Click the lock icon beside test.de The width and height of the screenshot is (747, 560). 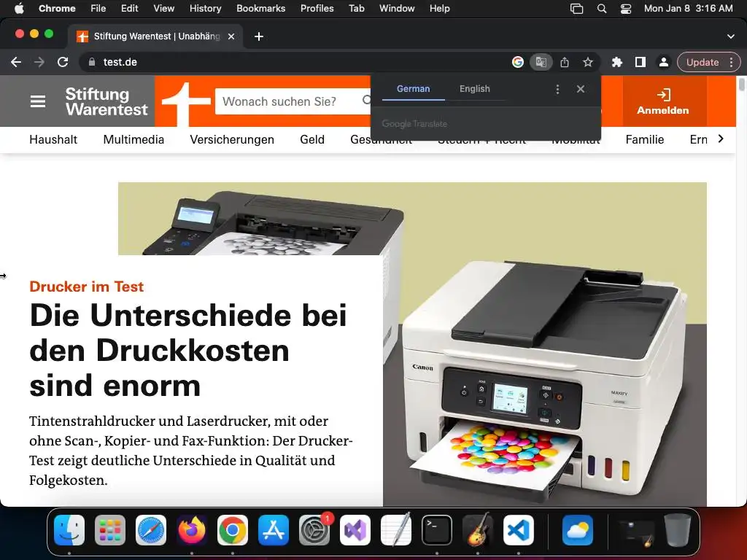(x=92, y=62)
